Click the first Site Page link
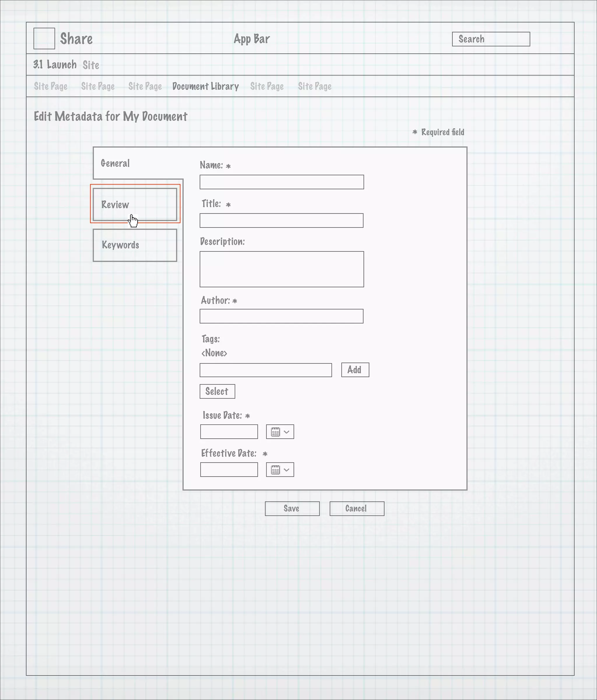The width and height of the screenshot is (597, 700). [x=51, y=87]
